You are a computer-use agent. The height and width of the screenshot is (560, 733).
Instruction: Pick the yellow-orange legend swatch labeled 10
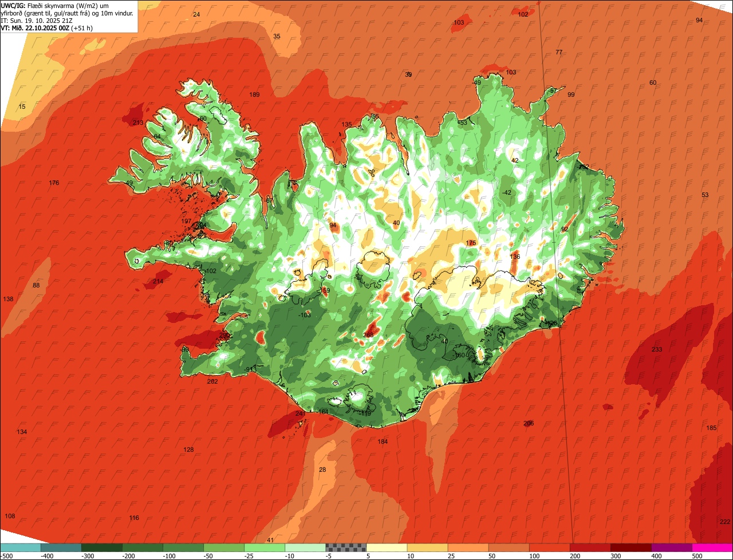[x=427, y=547]
